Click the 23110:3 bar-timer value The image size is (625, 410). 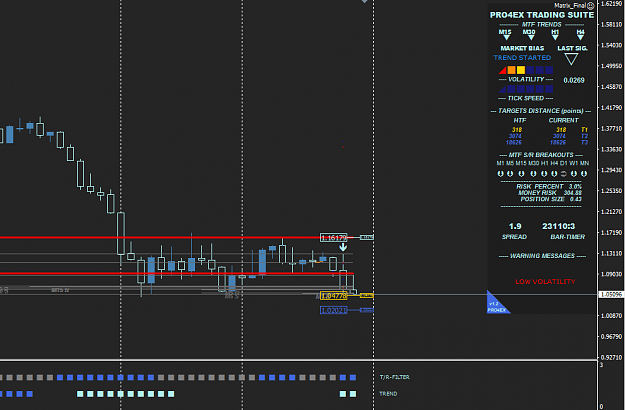tap(558, 226)
